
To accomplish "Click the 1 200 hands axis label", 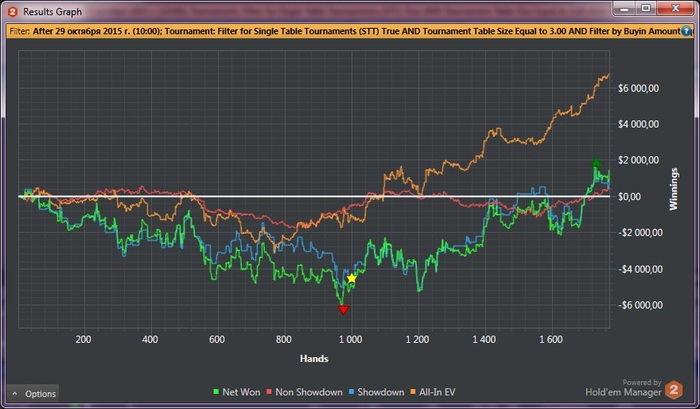I will (x=417, y=339).
